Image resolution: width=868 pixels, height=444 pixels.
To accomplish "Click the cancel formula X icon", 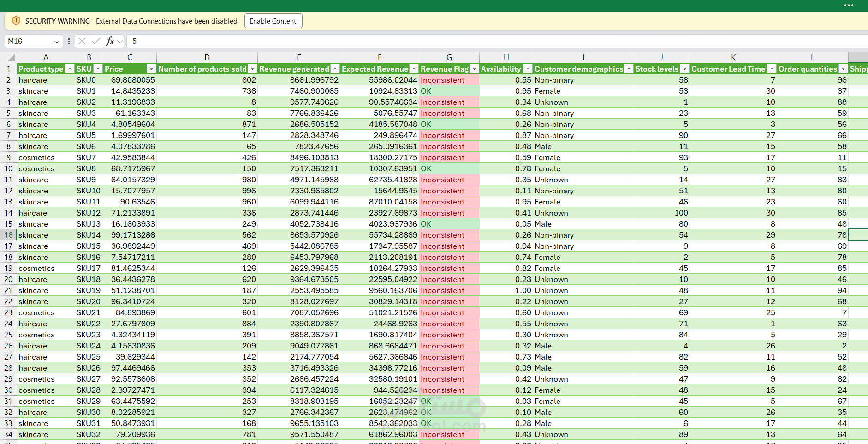I will [82, 41].
